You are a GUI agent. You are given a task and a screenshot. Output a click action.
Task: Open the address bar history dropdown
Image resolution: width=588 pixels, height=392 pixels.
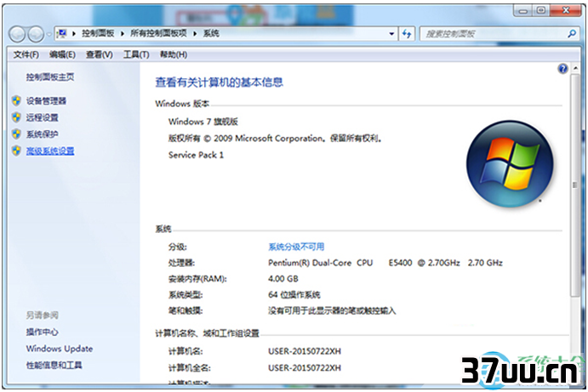click(x=391, y=34)
